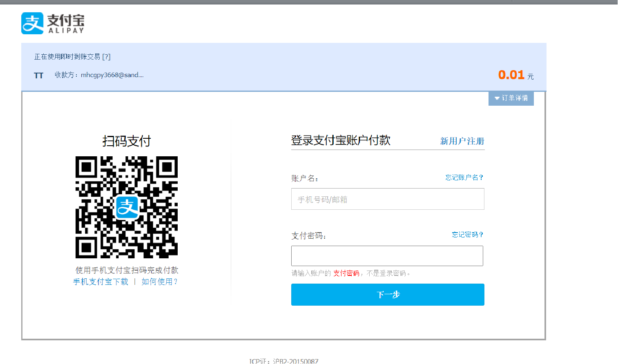Image resolution: width=618 pixels, height=364 pixels.
Task: Click the 忘记密码？ link
Action: [468, 235]
